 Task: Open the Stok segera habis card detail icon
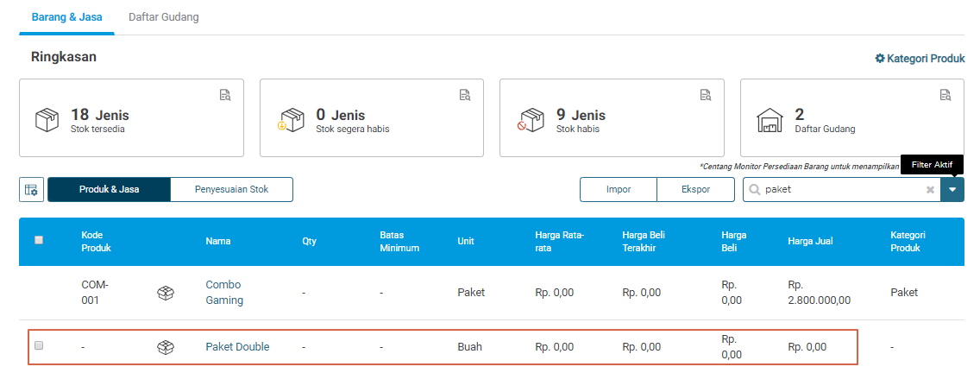(x=465, y=95)
